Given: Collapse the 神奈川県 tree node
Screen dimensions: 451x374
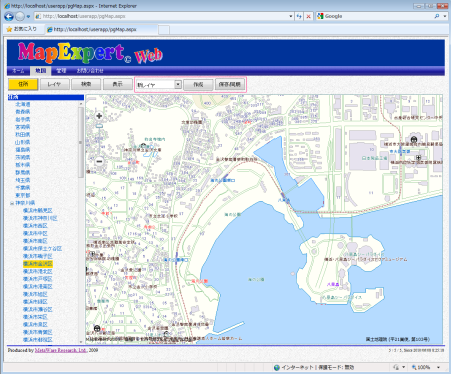Looking at the screenshot, I should [12, 203].
